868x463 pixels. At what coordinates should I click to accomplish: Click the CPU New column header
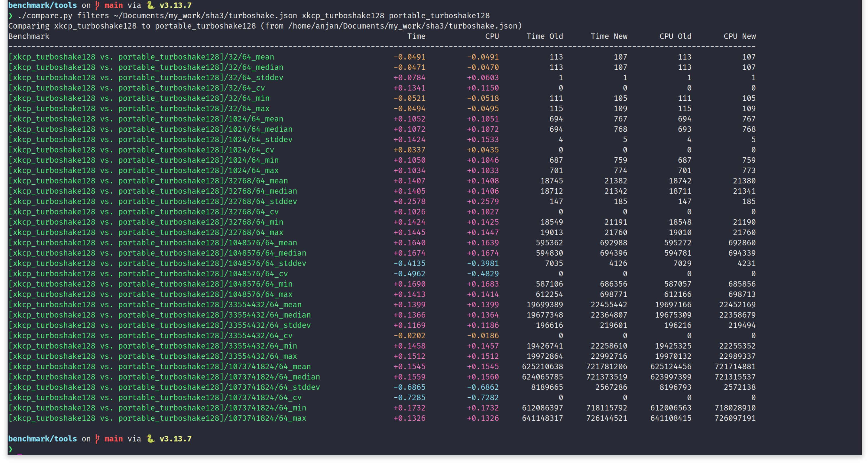point(739,36)
